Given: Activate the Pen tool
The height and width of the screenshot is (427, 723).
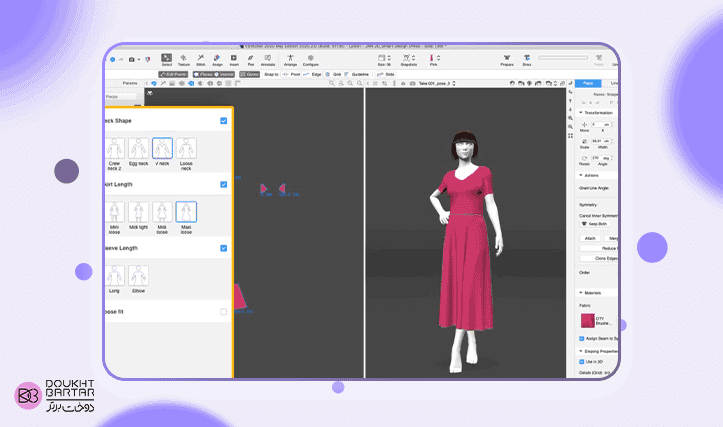Looking at the screenshot, I should (250, 58).
